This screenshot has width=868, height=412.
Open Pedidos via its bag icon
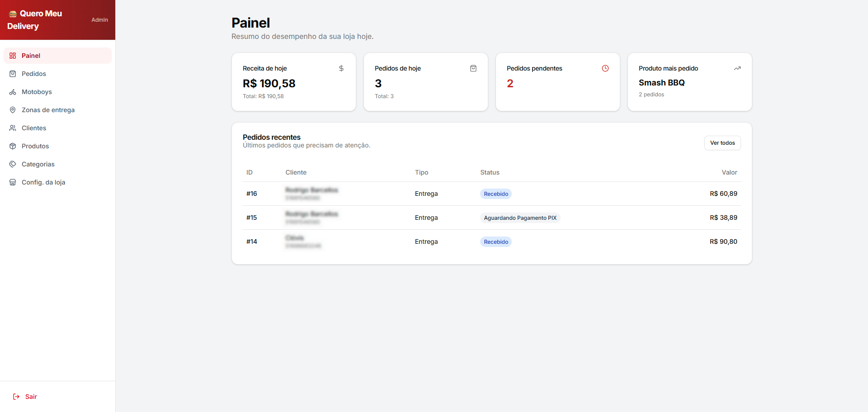click(x=13, y=74)
